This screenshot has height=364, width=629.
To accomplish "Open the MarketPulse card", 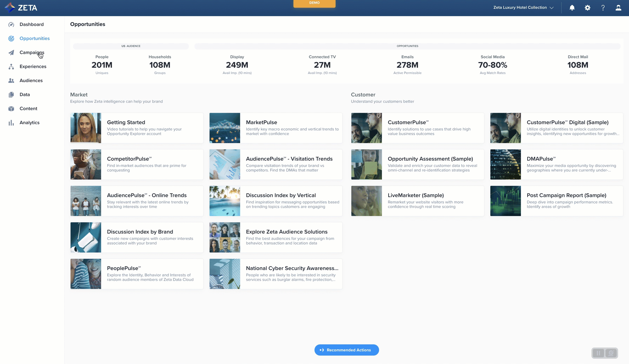I will point(276,128).
